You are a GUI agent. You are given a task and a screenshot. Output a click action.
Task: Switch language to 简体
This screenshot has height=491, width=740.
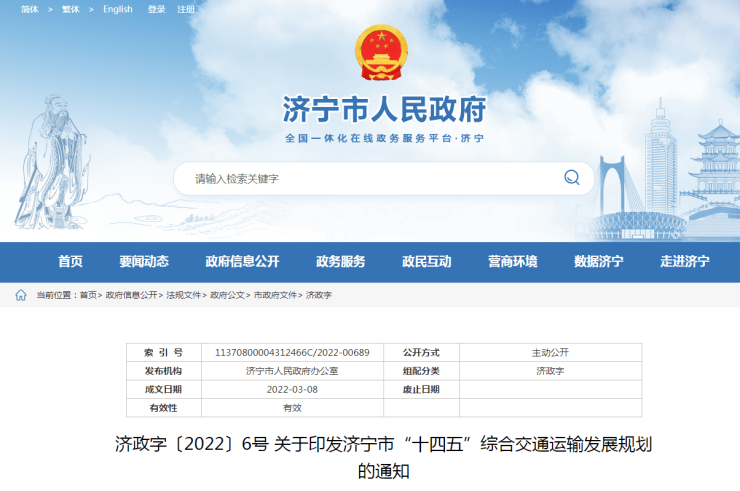pyautogui.click(x=30, y=9)
